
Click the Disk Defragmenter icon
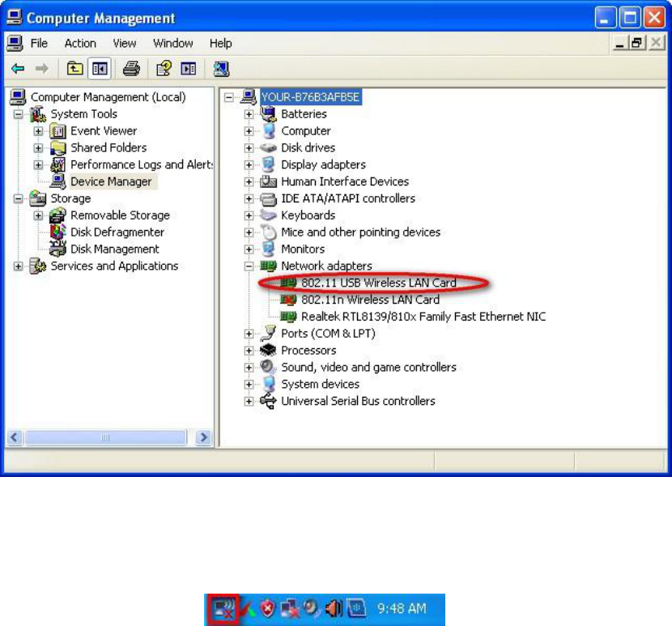(x=57, y=232)
